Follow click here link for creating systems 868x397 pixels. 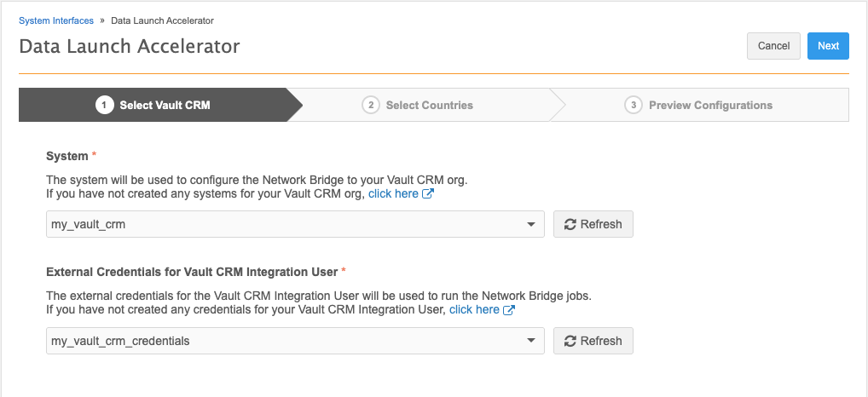click(x=393, y=194)
